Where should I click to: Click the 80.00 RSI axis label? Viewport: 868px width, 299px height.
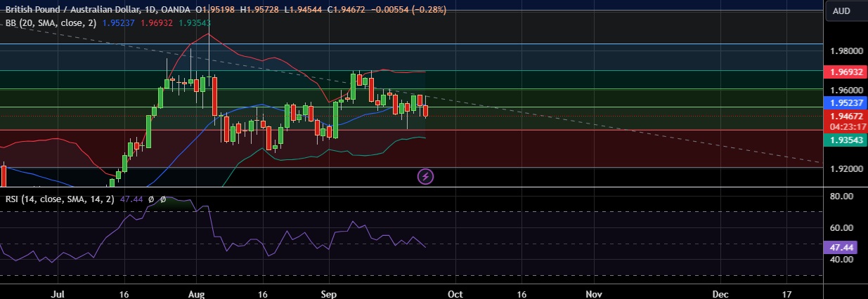(x=841, y=196)
